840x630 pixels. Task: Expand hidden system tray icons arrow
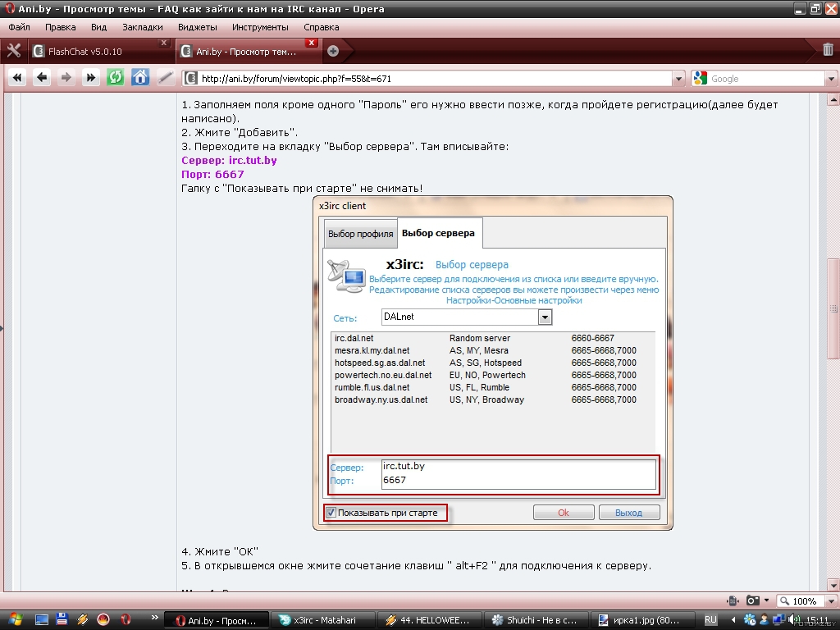point(733,620)
